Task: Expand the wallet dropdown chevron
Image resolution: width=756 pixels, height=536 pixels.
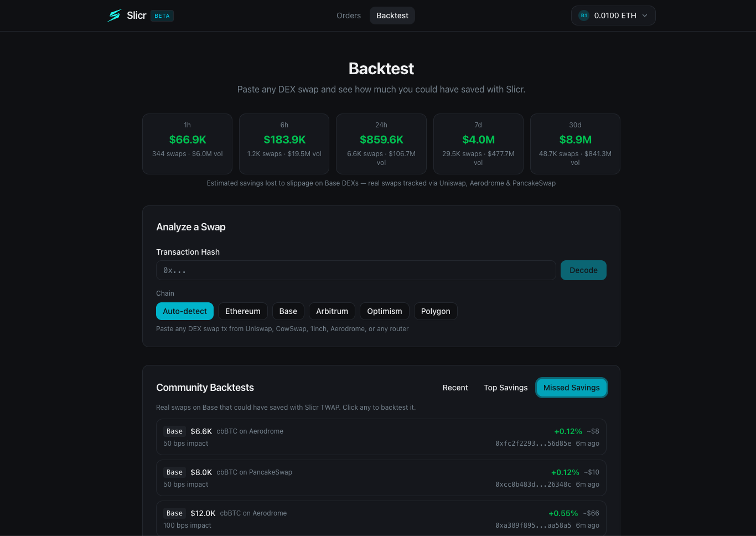Action: tap(645, 16)
